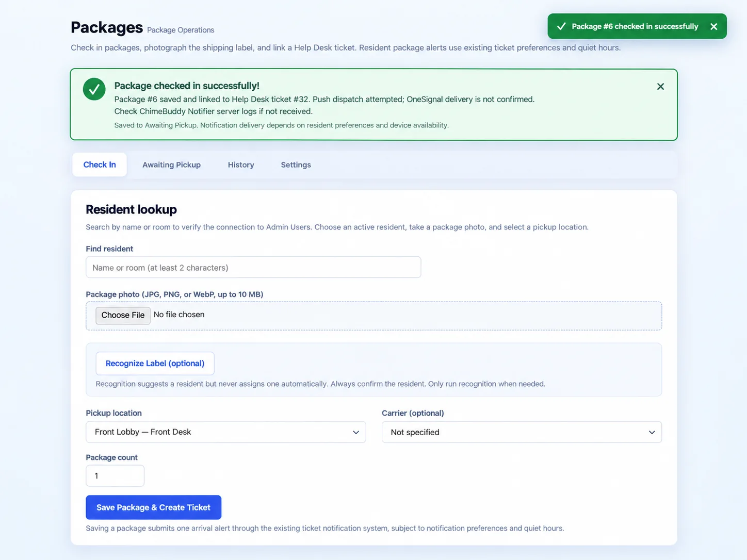Click the Package count number field

(115, 476)
